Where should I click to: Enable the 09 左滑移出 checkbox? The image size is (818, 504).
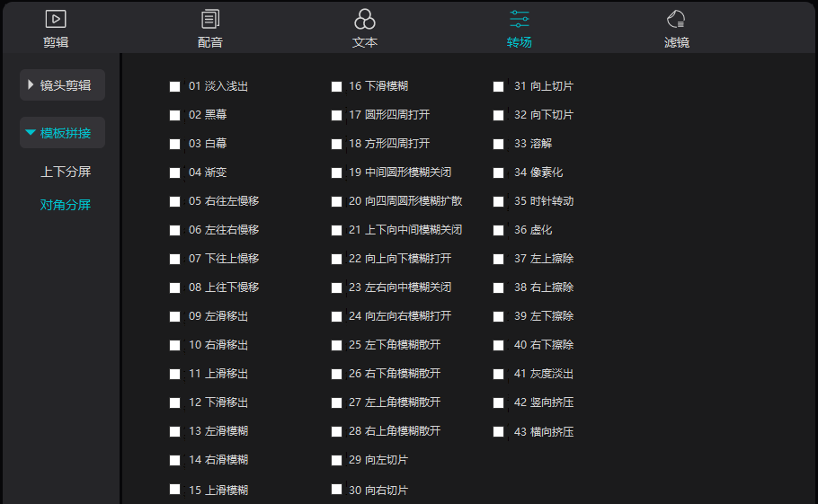pyautogui.click(x=174, y=316)
